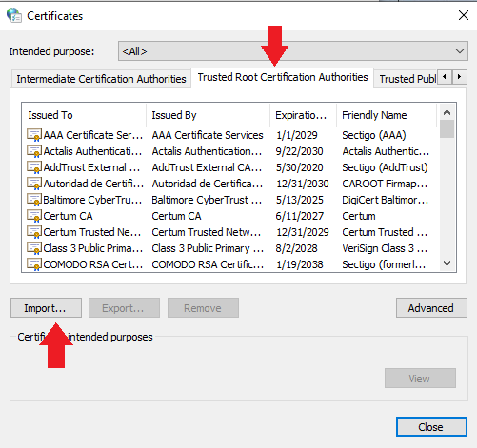Screen dimensions: 477x448
Task: Click the Sectigo (formerl... friendly name
Action: point(384,264)
